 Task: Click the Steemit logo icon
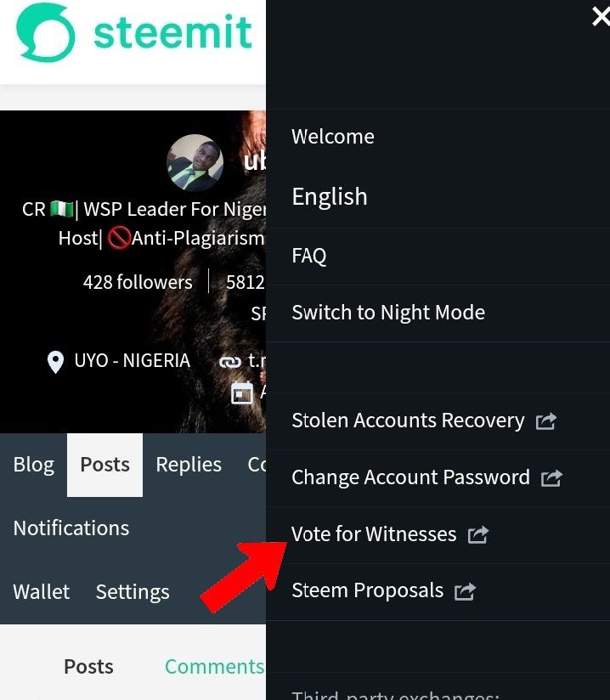[x=45, y=32]
